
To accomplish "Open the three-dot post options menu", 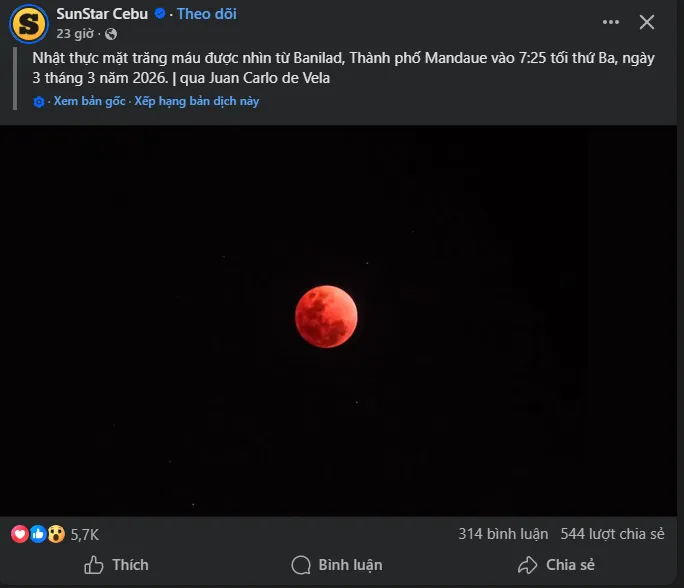I will pyautogui.click(x=611, y=22).
